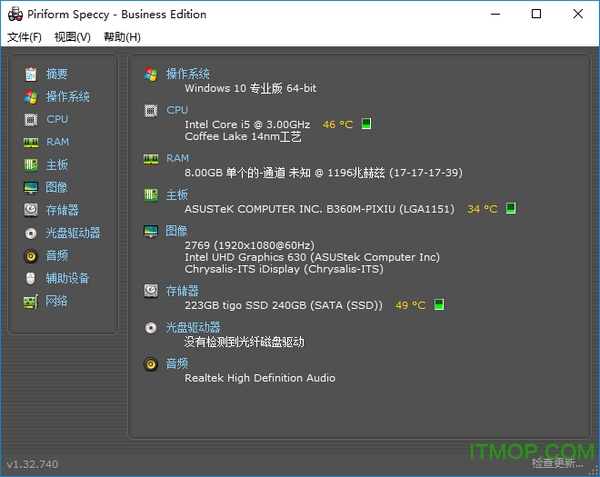
Task: Open the 存储器 heading link in summary
Action: (182, 291)
